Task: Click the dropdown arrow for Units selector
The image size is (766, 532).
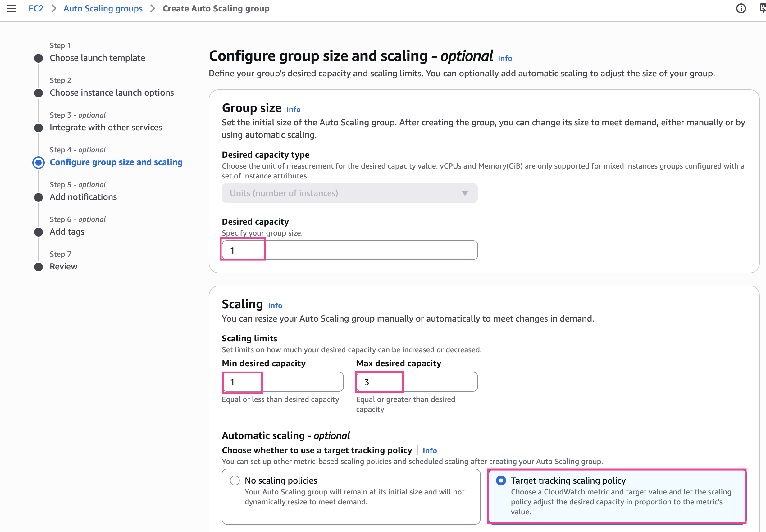Action: [x=465, y=193]
